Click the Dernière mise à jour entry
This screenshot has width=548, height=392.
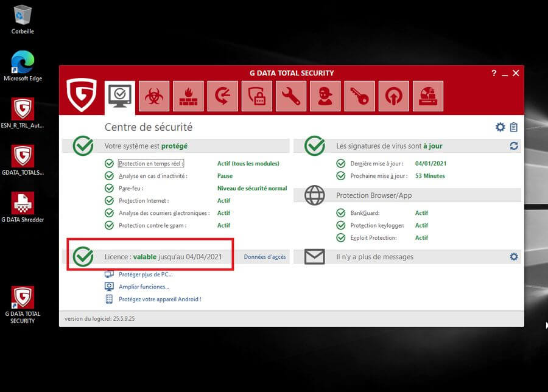377,164
